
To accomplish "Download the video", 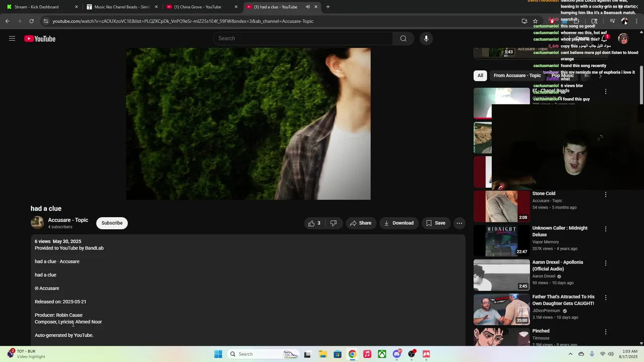I will coord(399,223).
